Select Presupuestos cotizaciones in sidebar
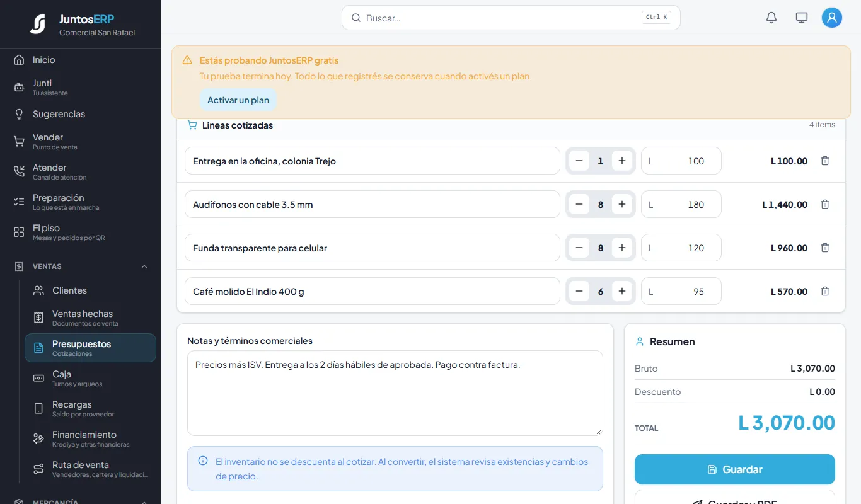Image resolution: width=861 pixels, height=504 pixels. tap(90, 348)
